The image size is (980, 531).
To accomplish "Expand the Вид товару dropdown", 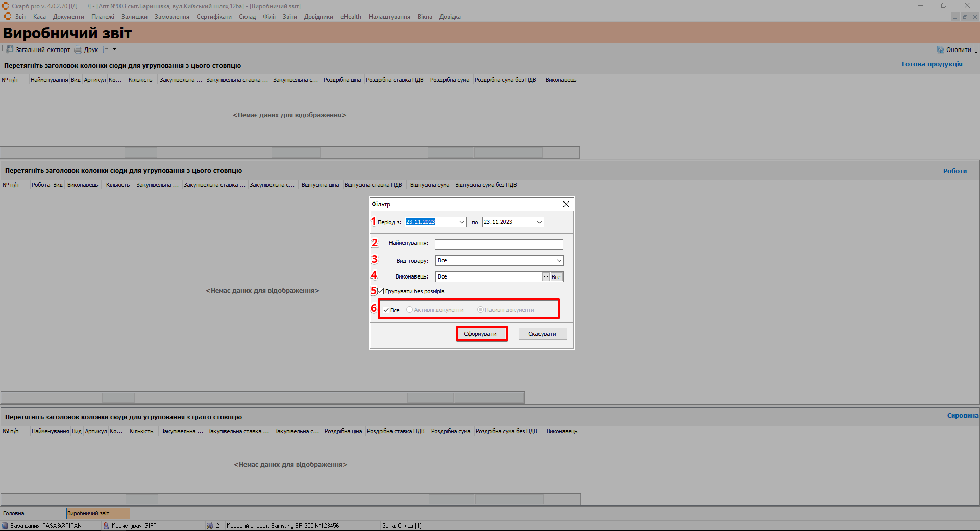I will point(559,260).
